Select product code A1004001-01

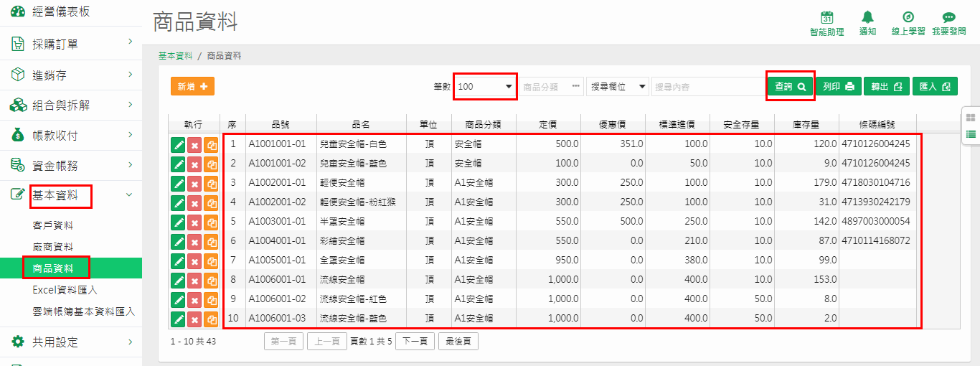click(281, 240)
